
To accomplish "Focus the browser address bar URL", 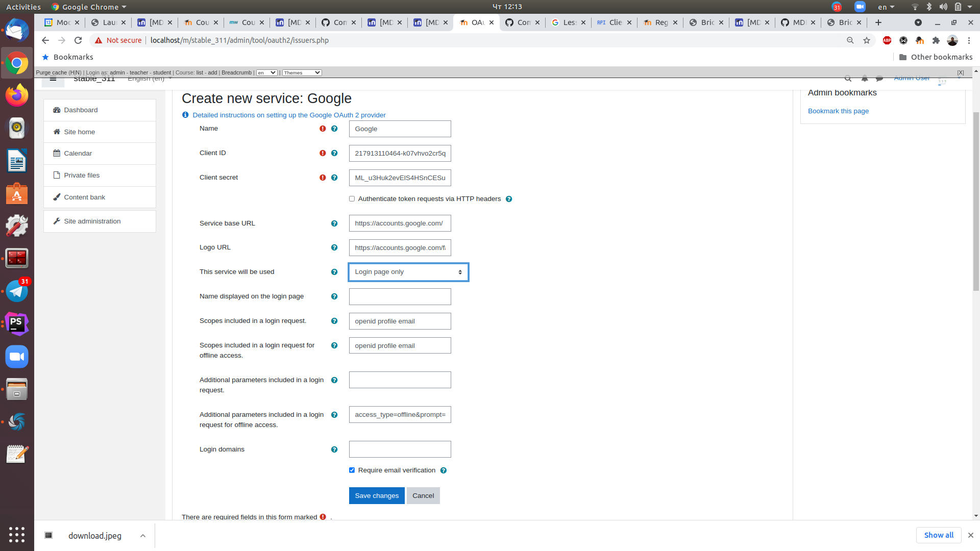I will click(239, 40).
